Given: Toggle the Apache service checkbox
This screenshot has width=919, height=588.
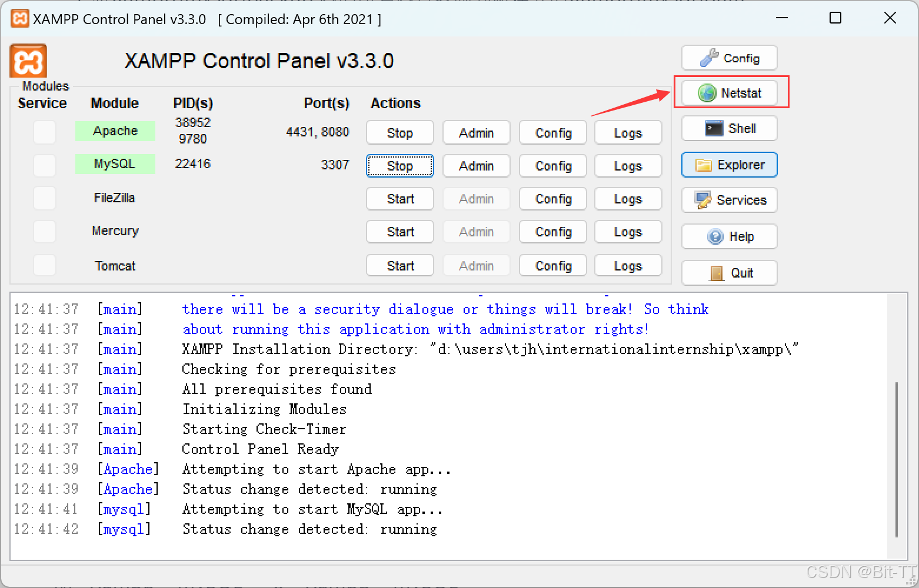Looking at the screenshot, I should tap(45, 132).
